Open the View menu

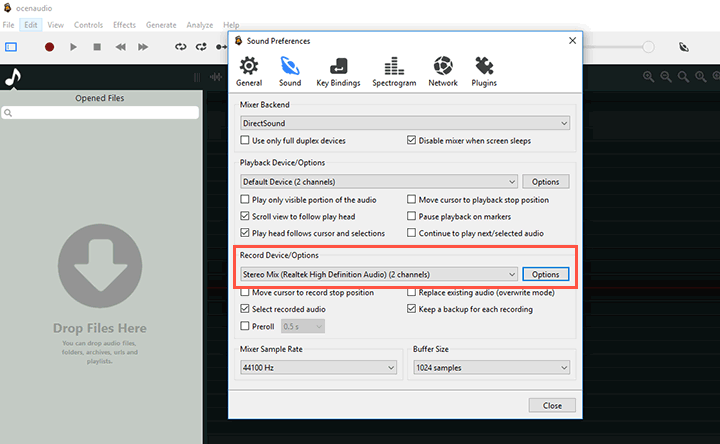click(56, 25)
